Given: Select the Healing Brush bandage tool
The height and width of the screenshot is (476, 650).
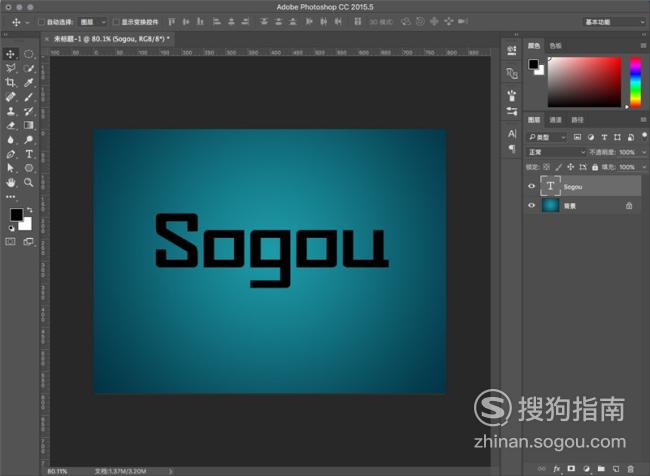Looking at the screenshot, I should 10,97.
